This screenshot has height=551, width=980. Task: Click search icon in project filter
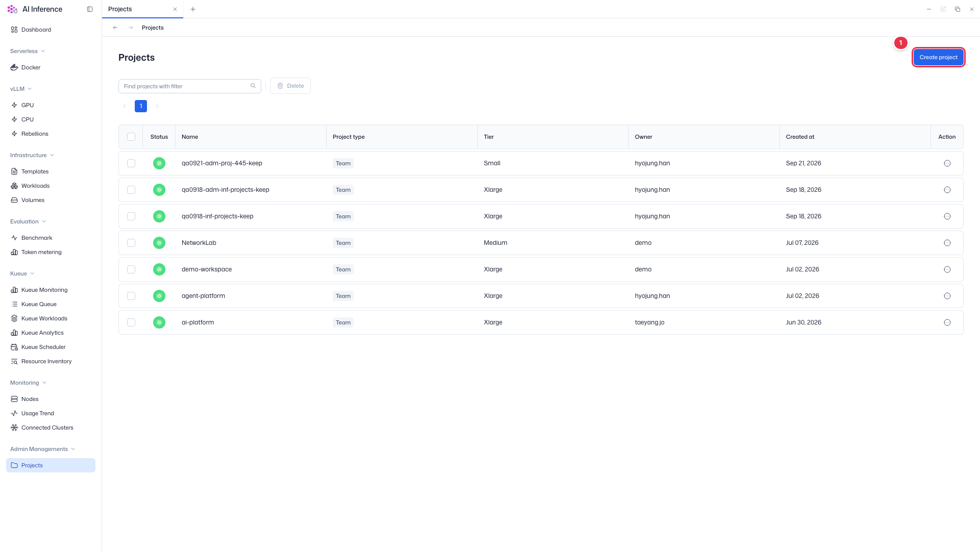[253, 86]
